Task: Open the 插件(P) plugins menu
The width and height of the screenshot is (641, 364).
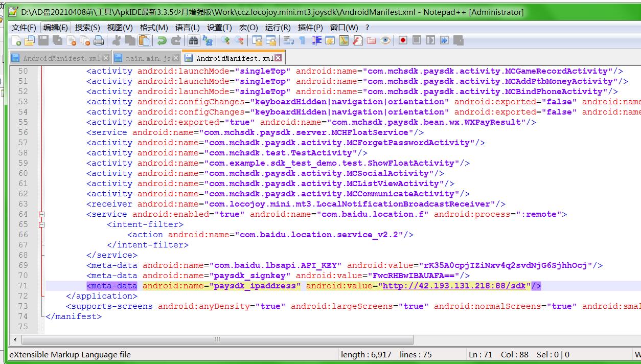Action: (x=310, y=28)
